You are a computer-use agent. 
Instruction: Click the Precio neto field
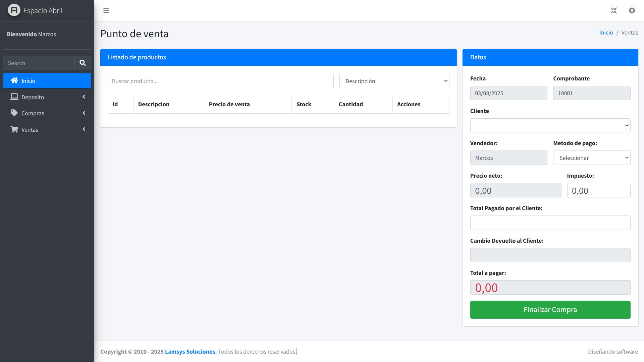click(516, 190)
